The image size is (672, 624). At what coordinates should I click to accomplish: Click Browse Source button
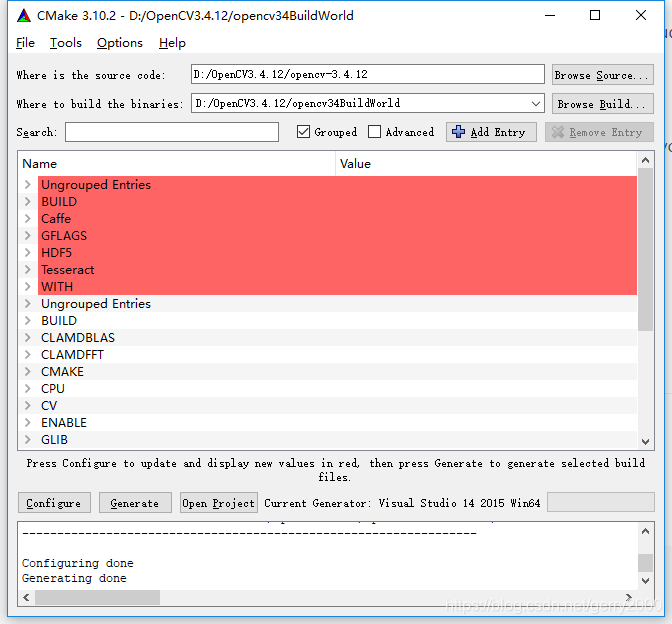pyautogui.click(x=603, y=75)
